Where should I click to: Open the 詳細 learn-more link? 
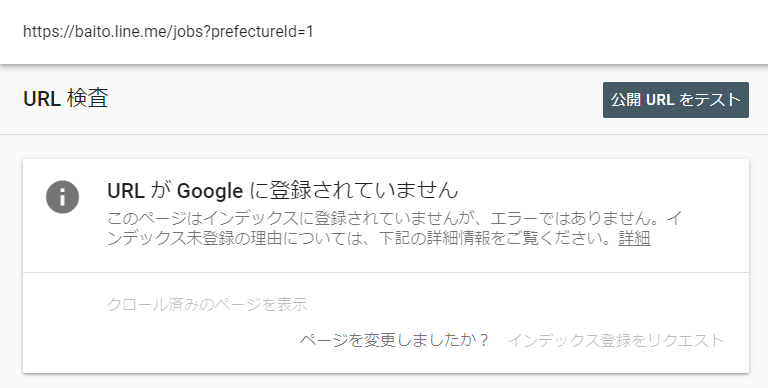[634, 238]
